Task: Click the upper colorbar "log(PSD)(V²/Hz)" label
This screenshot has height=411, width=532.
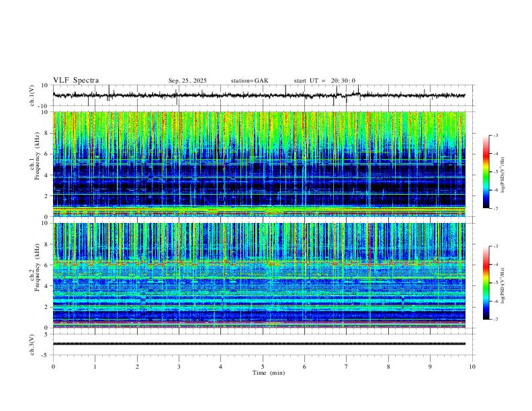Action: [x=503, y=175]
